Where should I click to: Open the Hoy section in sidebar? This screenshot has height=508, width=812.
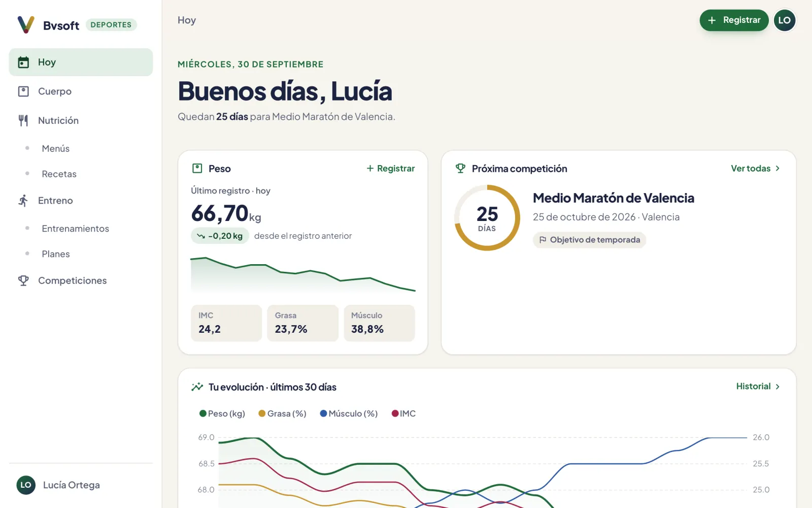81,62
